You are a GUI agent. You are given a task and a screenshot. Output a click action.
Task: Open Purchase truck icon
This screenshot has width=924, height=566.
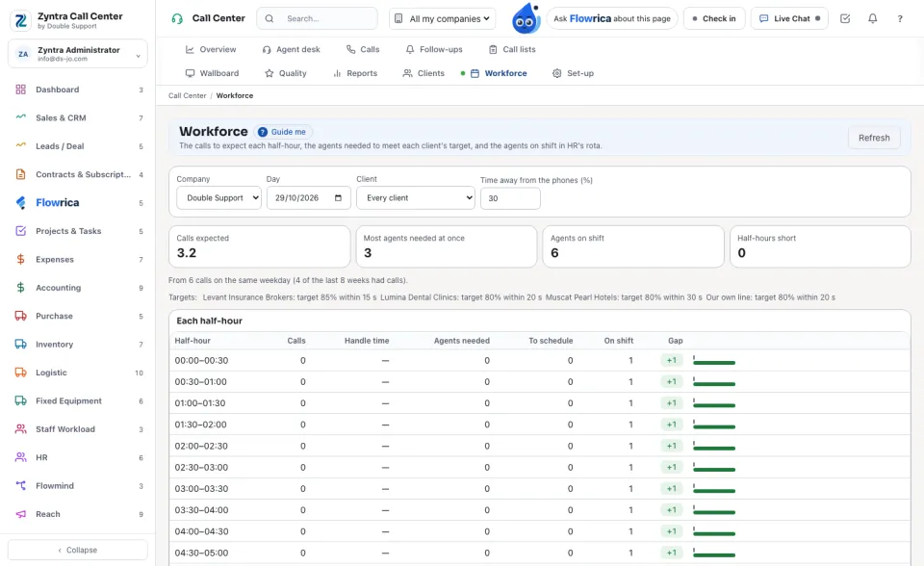click(x=20, y=316)
